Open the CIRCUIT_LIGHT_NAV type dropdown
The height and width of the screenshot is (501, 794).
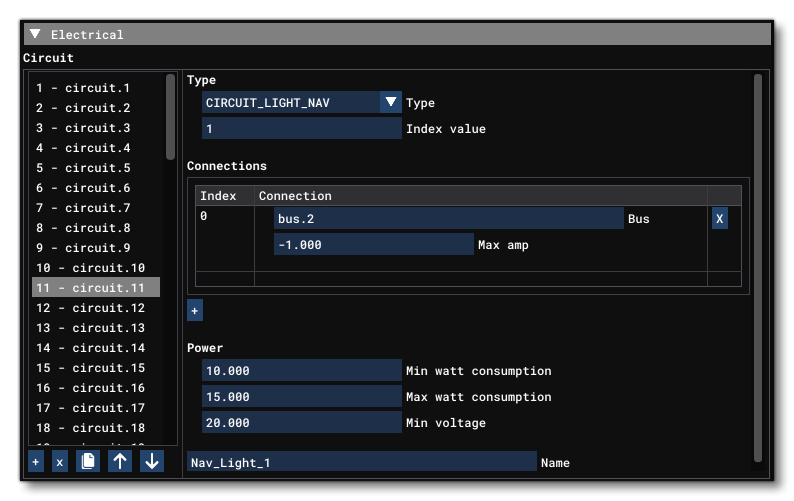coord(390,102)
